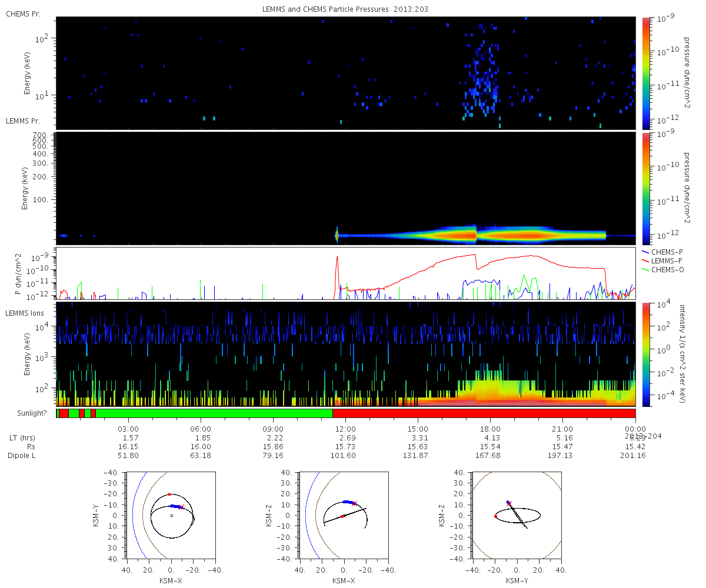Click the green segment of Sunlight bar
Viewport: 706px width, 588px height.
[x=214, y=413]
